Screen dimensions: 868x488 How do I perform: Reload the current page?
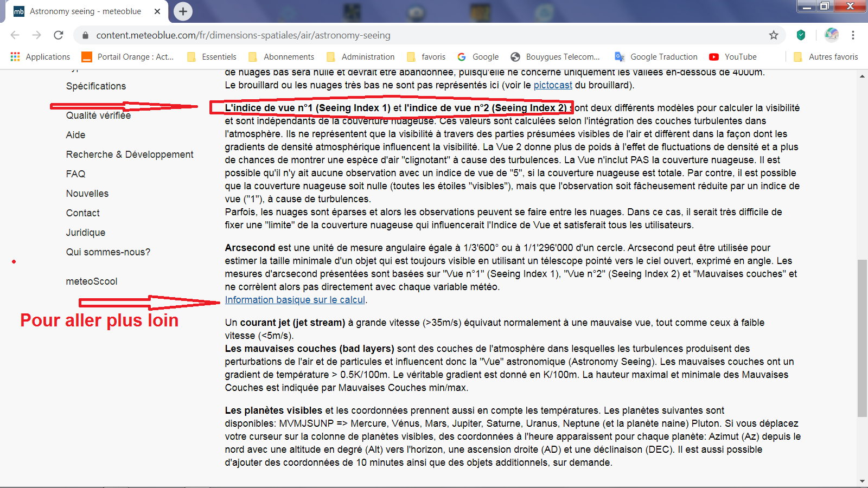point(59,35)
